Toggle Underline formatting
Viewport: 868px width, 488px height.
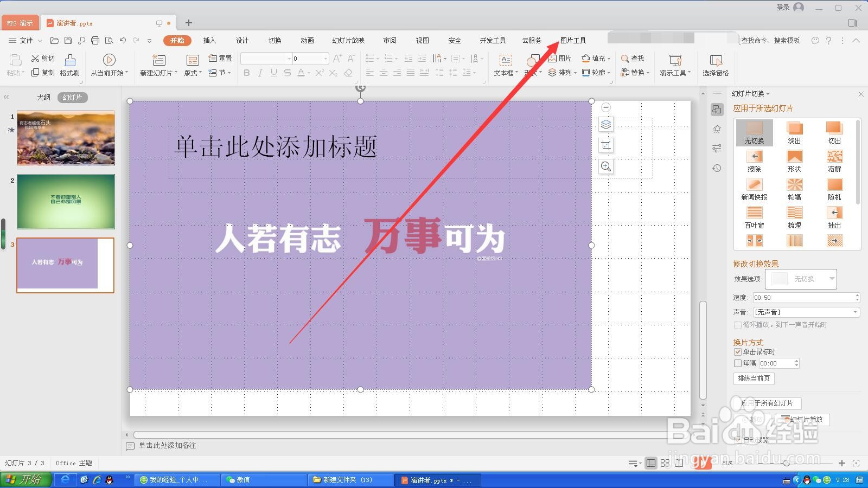click(274, 73)
